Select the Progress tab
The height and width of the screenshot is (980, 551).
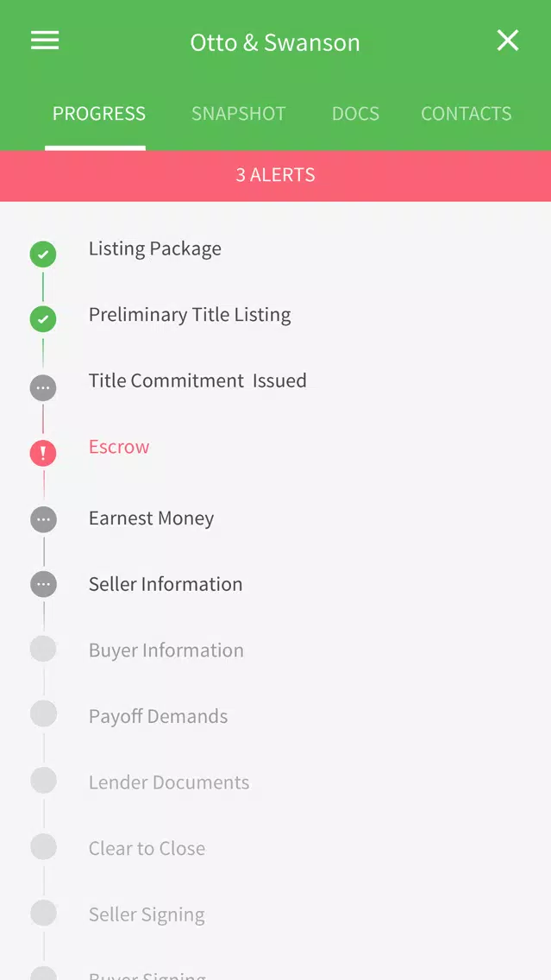[98, 113]
